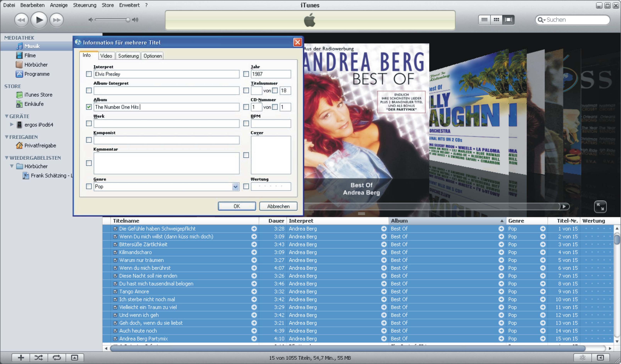
Task: Toggle the Komponist checkbox
Action: [x=89, y=140]
